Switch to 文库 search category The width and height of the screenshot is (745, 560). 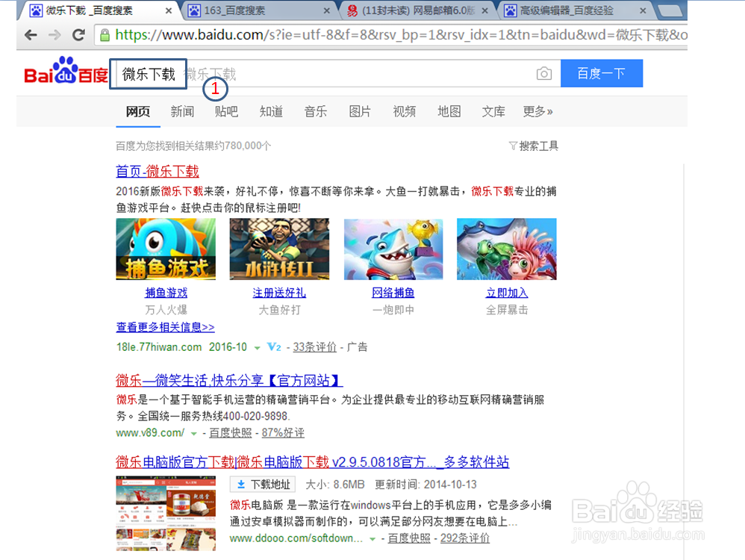(493, 112)
